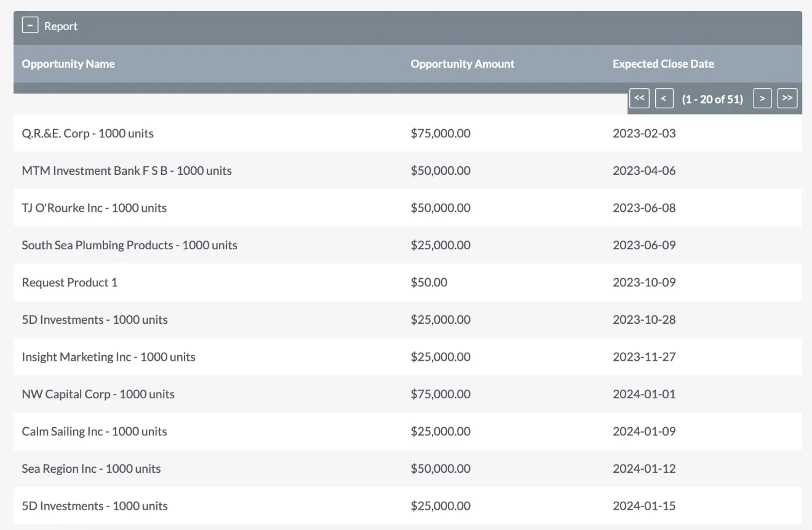
Task: Sort by the Expected Close Date column
Action: tap(663, 63)
